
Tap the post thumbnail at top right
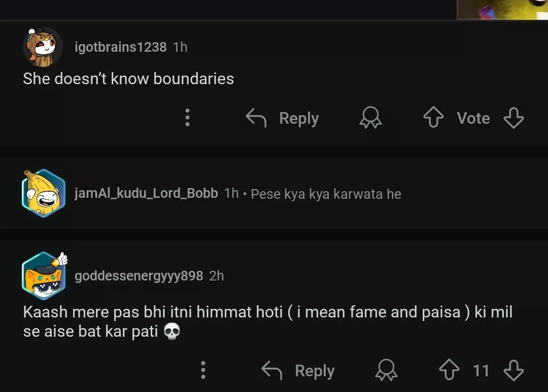(x=502, y=9)
